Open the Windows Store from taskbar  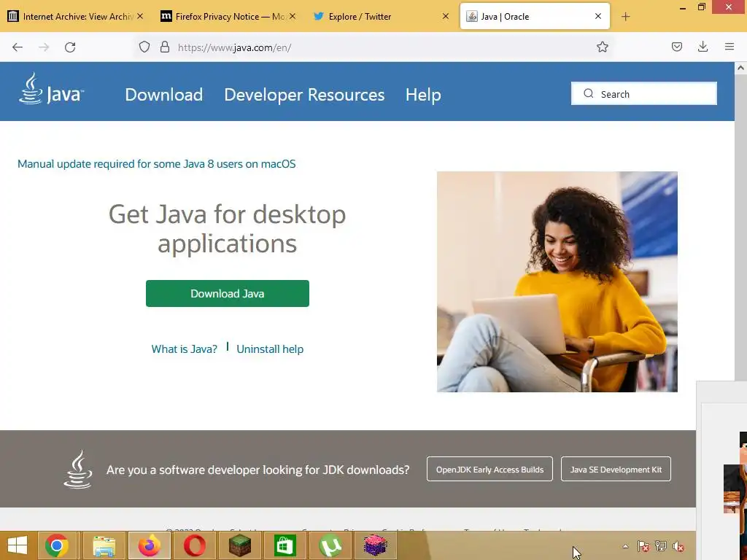pos(285,545)
